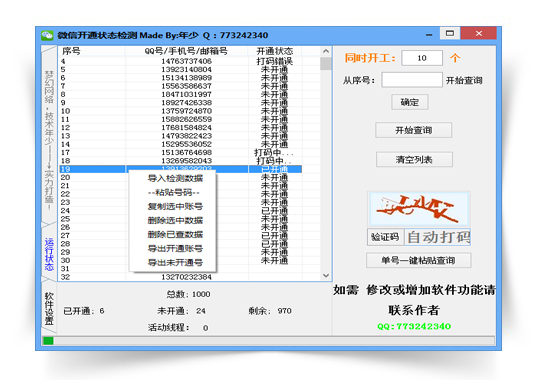Click the captcha image to refresh
The width and height of the screenshot is (539, 380).
[x=419, y=209]
